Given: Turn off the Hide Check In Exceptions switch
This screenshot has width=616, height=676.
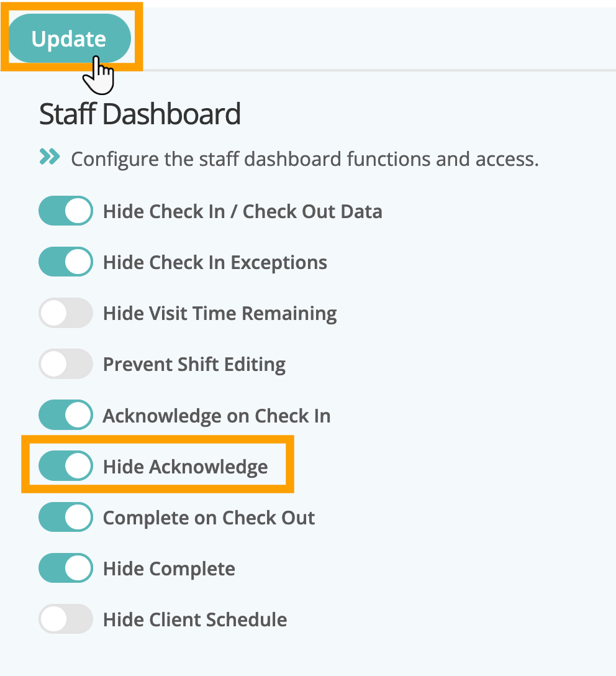Looking at the screenshot, I should pyautogui.click(x=66, y=262).
